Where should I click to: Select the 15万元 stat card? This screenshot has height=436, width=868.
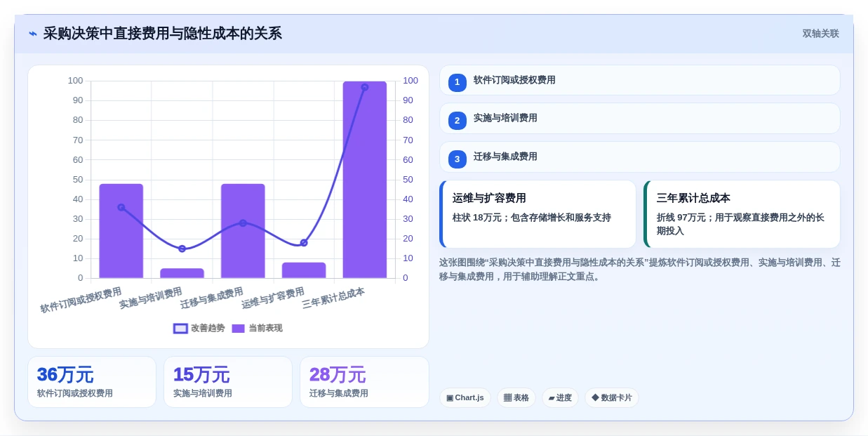[228, 382]
